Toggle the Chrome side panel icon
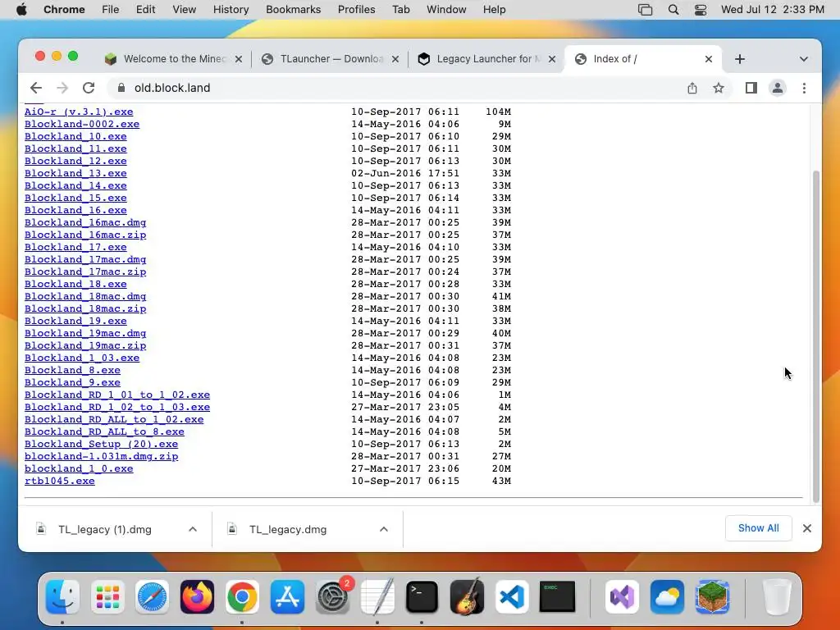Viewport: 840px width, 630px height. [751, 88]
